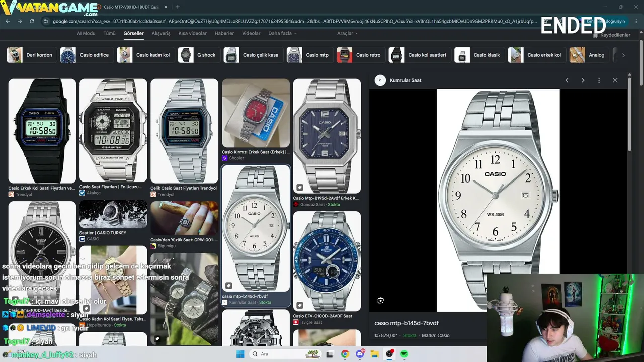Go back to the previous page in Chrome
644x362 pixels.
pos(8,21)
